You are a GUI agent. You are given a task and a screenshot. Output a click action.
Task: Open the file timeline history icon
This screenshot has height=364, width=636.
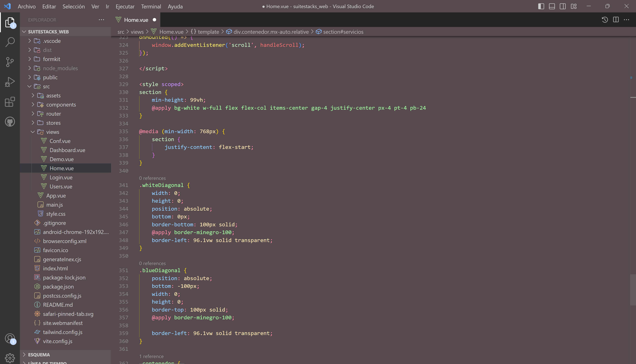(x=605, y=20)
